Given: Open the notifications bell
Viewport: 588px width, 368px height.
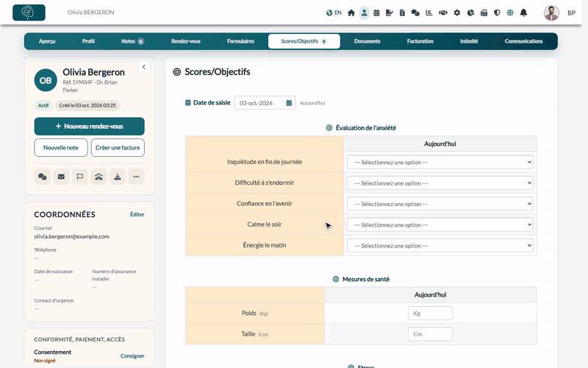Looking at the screenshot, I should pyautogui.click(x=523, y=13).
